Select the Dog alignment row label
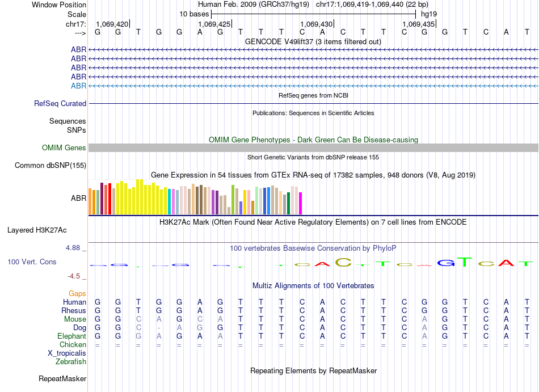 pyautogui.click(x=79, y=328)
